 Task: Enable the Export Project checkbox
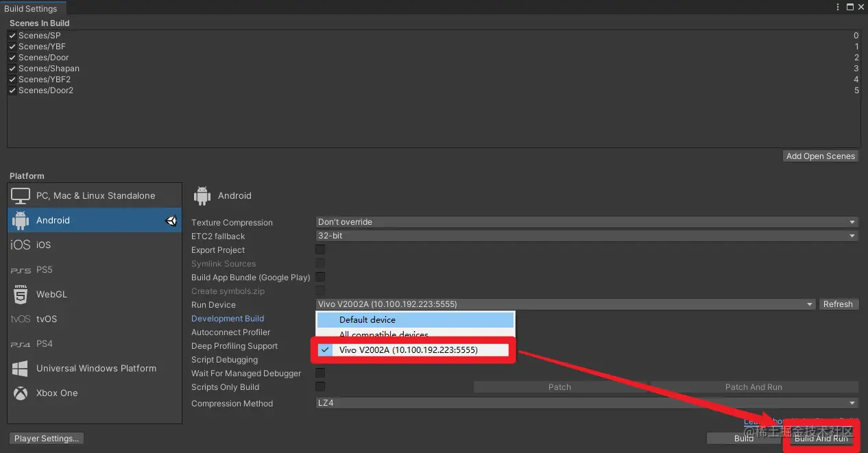click(320, 249)
